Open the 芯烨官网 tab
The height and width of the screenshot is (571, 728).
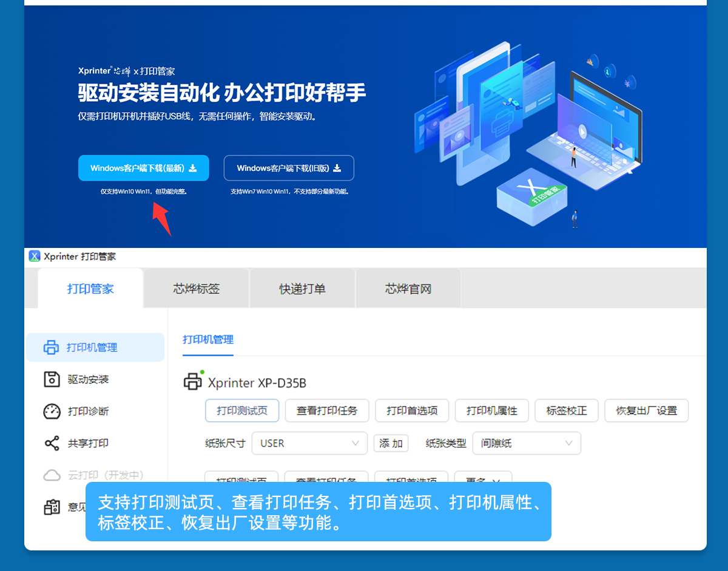[408, 289]
